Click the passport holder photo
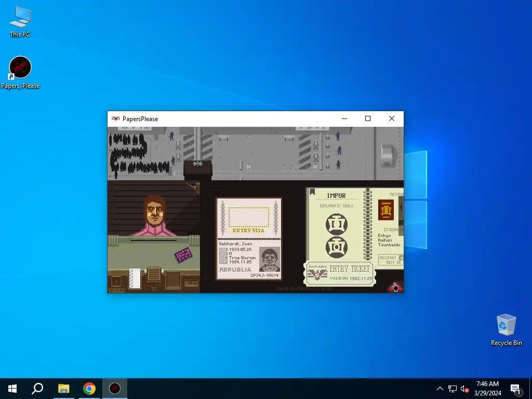 [x=270, y=260]
